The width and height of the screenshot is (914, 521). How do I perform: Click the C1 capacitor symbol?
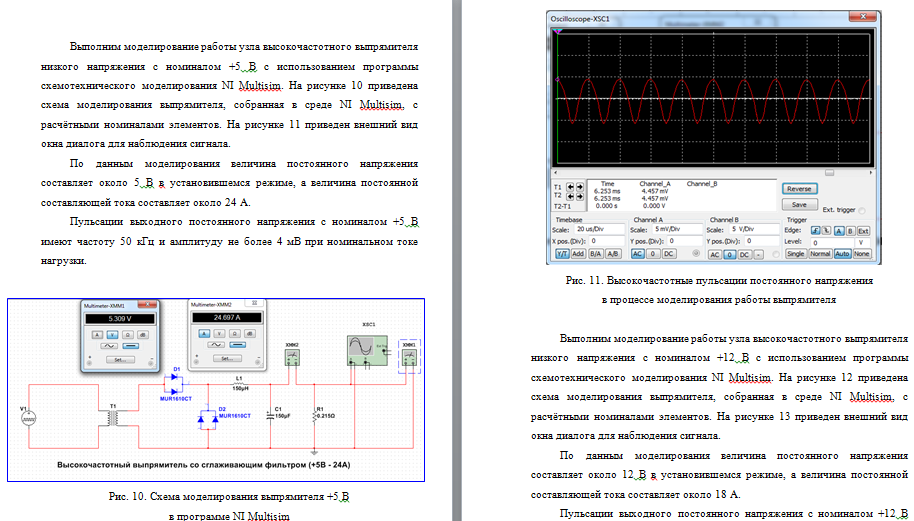tap(270, 415)
